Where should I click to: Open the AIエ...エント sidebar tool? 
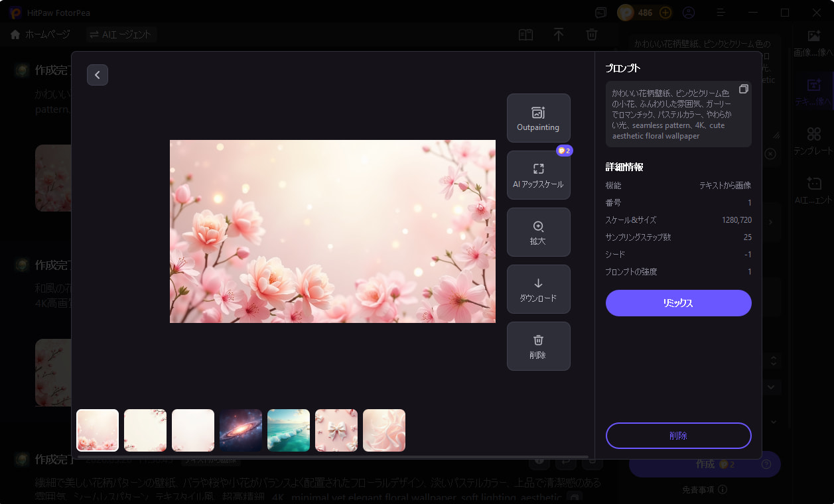pyautogui.click(x=813, y=190)
